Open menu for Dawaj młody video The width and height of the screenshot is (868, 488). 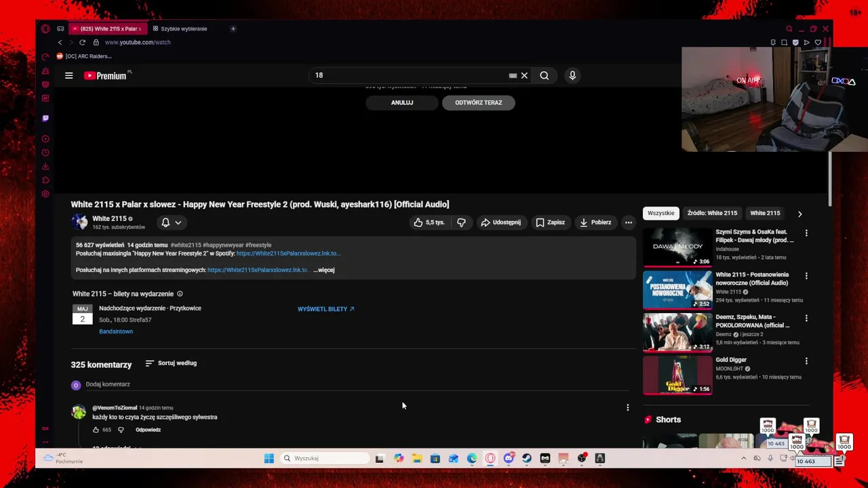click(806, 232)
